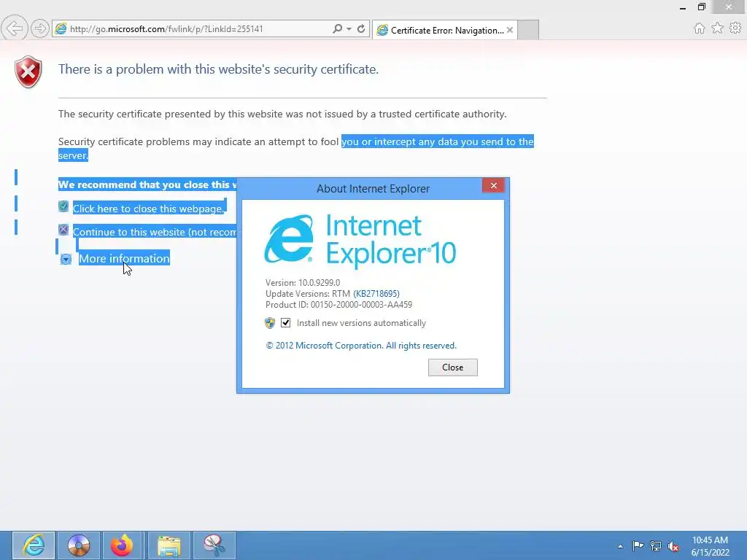Image resolution: width=747 pixels, height=560 pixels.
Task: Close the Certificate Error tab
Action: 510,30
